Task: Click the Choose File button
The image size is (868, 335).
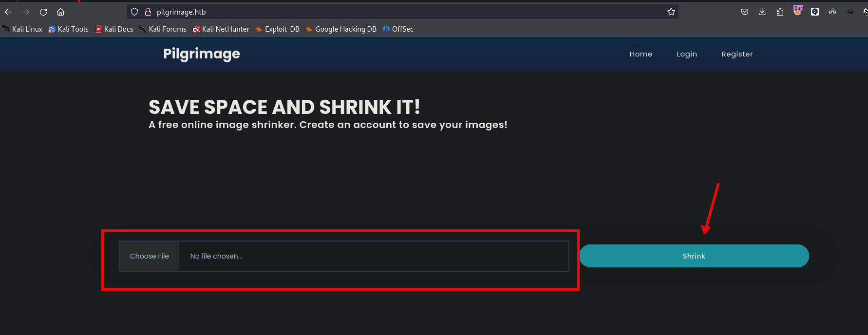Action: pyautogui.click(x=149, y=256)
